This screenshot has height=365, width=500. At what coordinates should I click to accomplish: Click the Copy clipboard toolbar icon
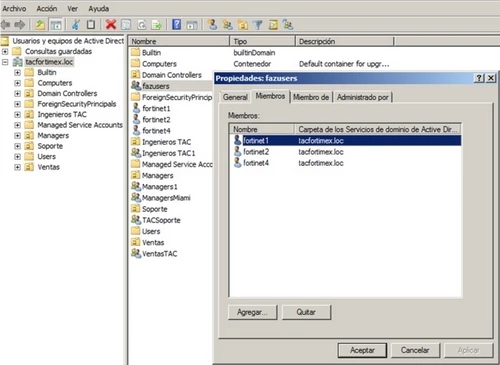(x=91, y=24)
